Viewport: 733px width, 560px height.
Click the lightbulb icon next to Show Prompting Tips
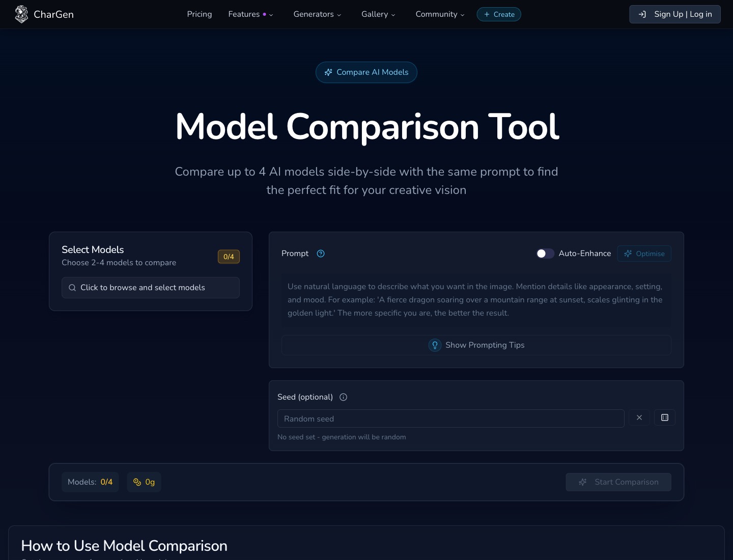435,345
